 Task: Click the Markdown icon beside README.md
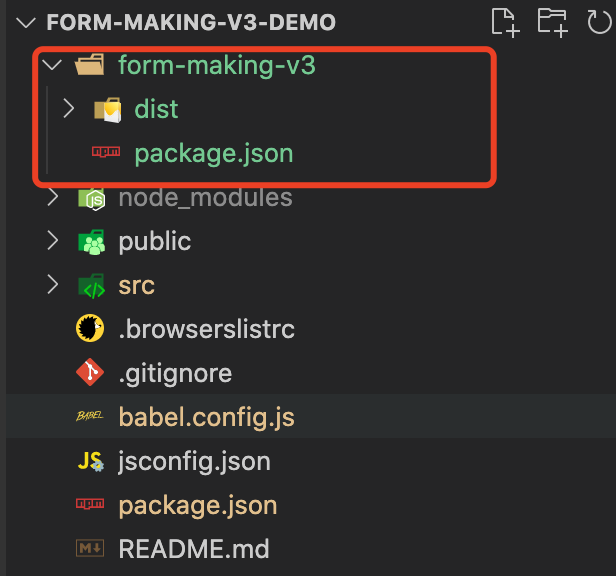(x=91, y=549)
